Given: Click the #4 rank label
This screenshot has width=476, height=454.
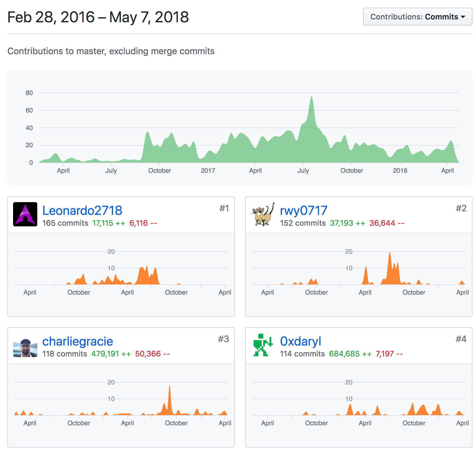Looking at the screenshot, I should pyautogui.click(x=461, y=339).
